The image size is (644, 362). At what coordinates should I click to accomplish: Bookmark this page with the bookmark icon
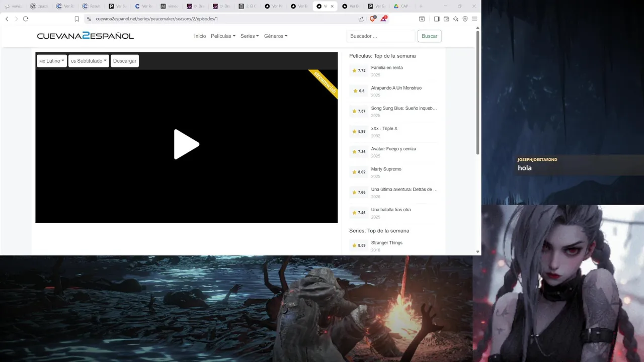pyautogui.click(x=77, y=19)
